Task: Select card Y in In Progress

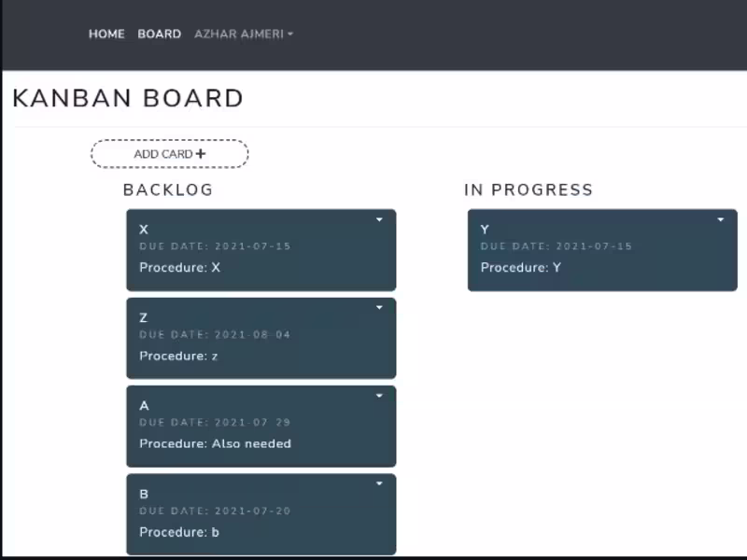Action: (x=602, y=250)
